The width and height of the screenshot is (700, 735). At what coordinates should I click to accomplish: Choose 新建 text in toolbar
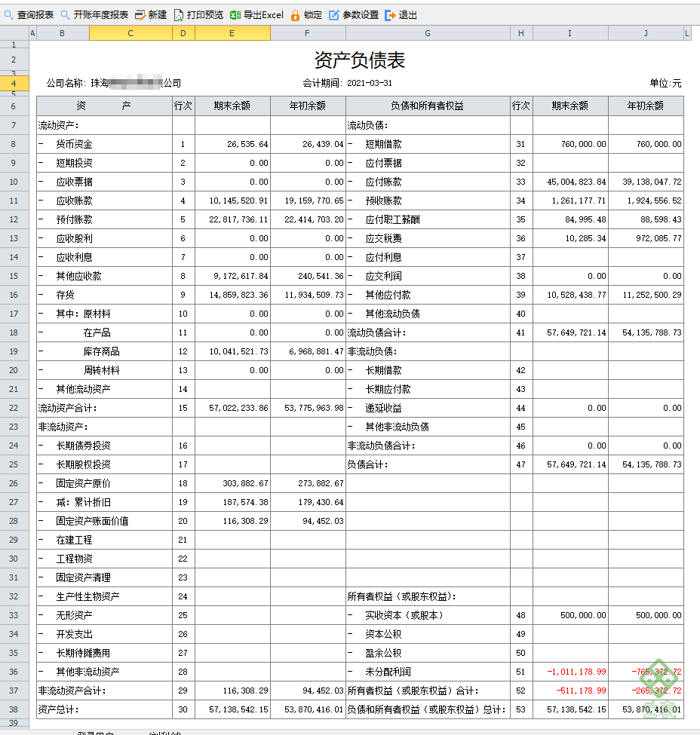[158, 15]
